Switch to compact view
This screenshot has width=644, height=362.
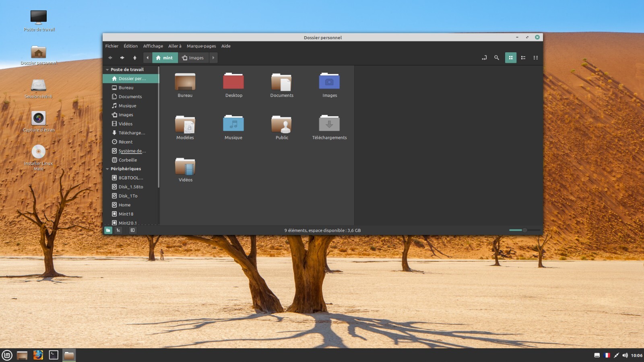(536, 58)
